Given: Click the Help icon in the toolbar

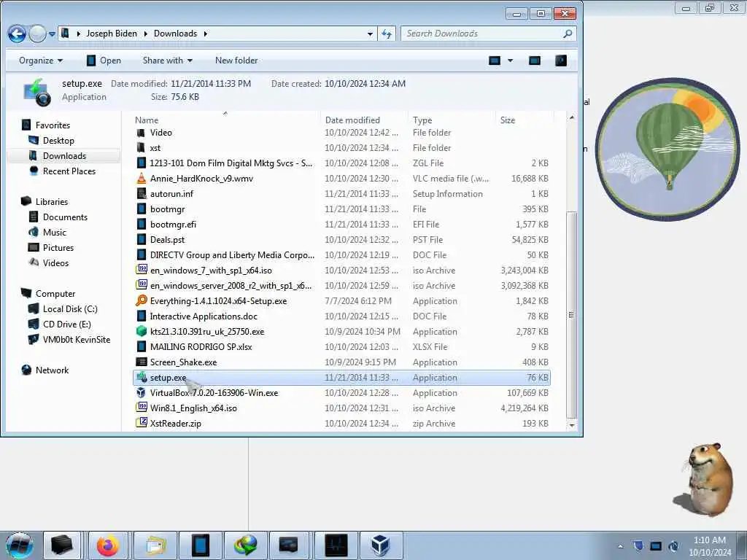Looking at the screenshot, I should pyautogui.click(x=561, y=61).
